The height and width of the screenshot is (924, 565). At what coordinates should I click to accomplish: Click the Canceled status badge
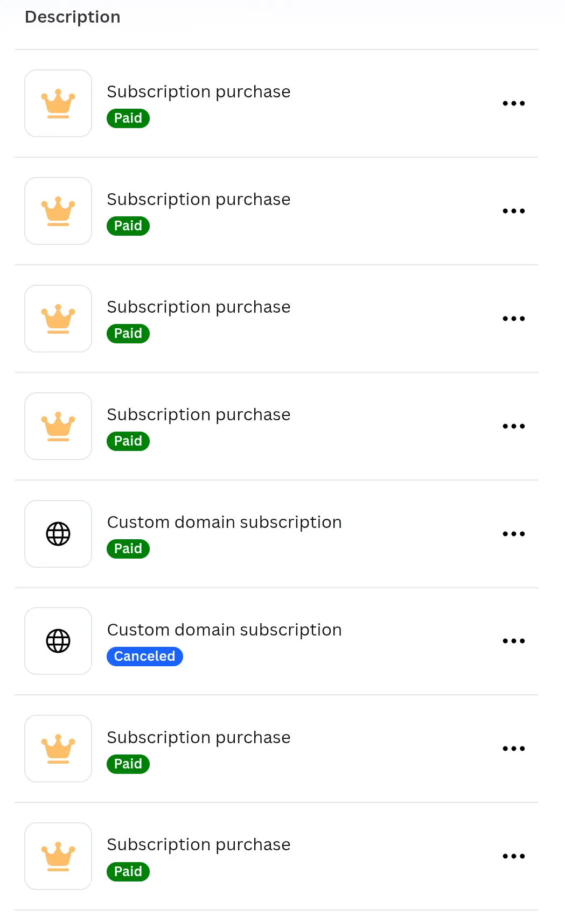pyautogui.click(x=145, y=657)
